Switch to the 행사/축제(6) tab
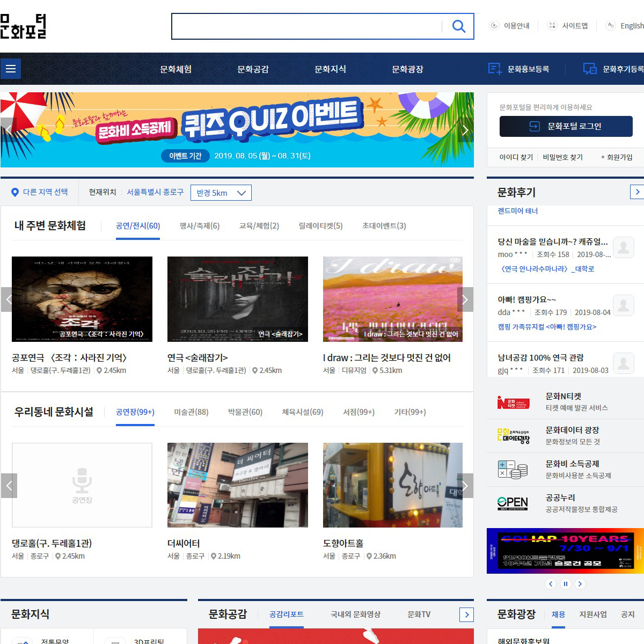The width and height of the screenshot is (644, 644). (199, 226)
